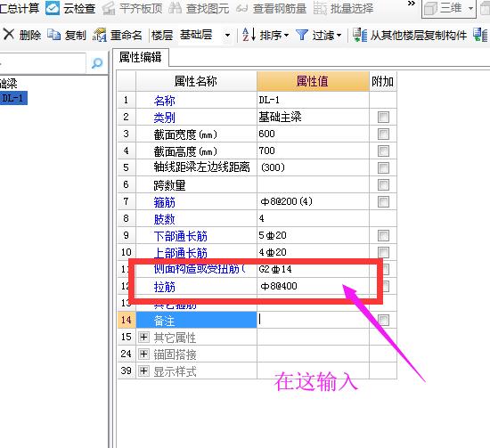Click the 肢数 value 4
The height and width of the screenshot is (448, 490).
[313, 218]
